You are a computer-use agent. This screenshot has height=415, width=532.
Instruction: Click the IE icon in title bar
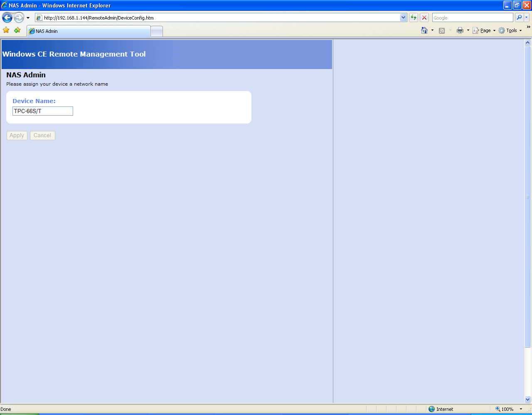pos(4,5)
